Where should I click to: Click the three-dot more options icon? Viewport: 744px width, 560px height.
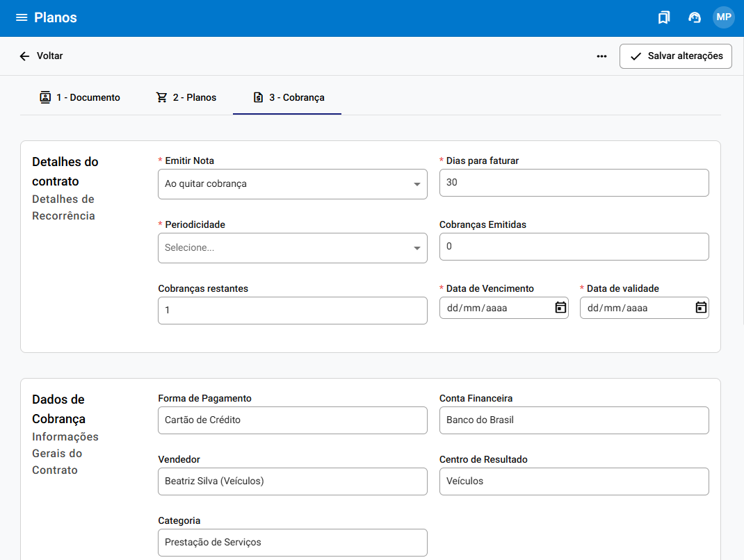(x=601, y=56)
